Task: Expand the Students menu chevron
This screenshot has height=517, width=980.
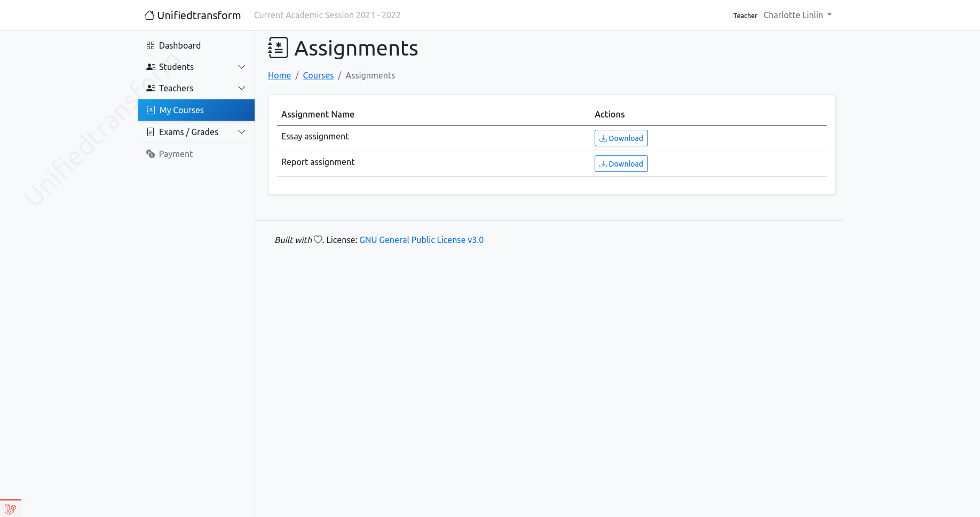Action: click(x=241, y=67)
